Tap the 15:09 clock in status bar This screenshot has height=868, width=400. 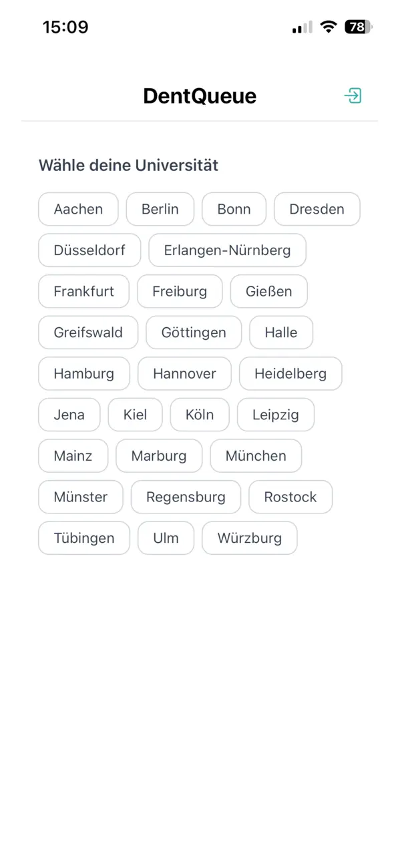tap(65, 27)
